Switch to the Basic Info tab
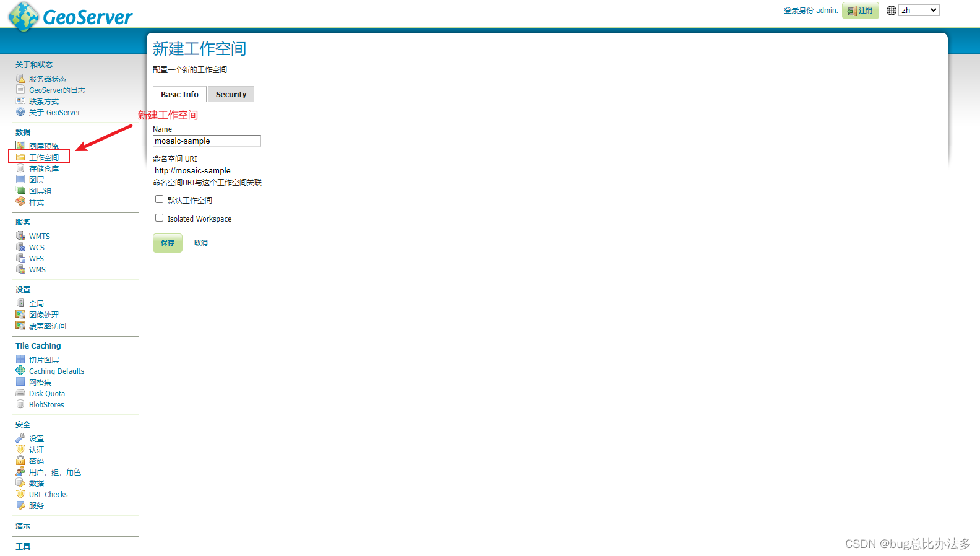980x556 pixels. (x=179, y=94)
